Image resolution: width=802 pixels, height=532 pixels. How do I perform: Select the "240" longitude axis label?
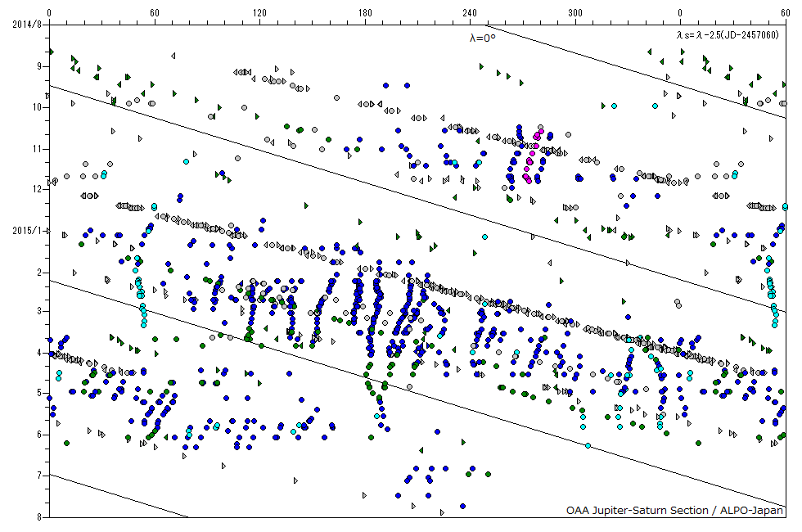coord(470,13)
